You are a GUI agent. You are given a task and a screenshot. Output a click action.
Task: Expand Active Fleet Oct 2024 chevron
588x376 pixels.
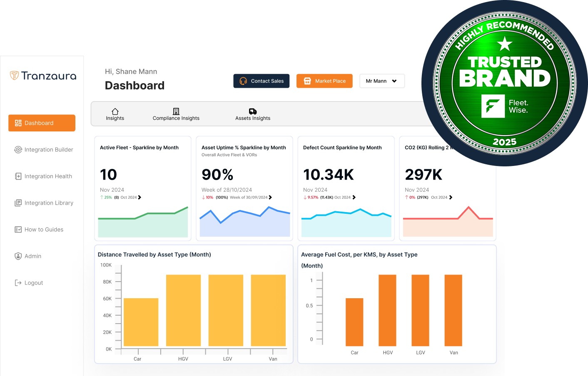click(140, 197)
